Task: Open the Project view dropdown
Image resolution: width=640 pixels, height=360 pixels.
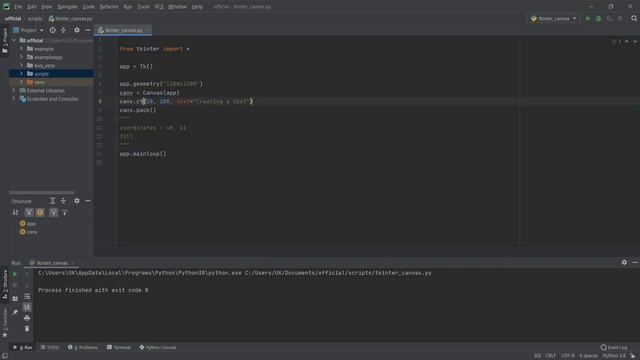Action: [x=28, y=30]
